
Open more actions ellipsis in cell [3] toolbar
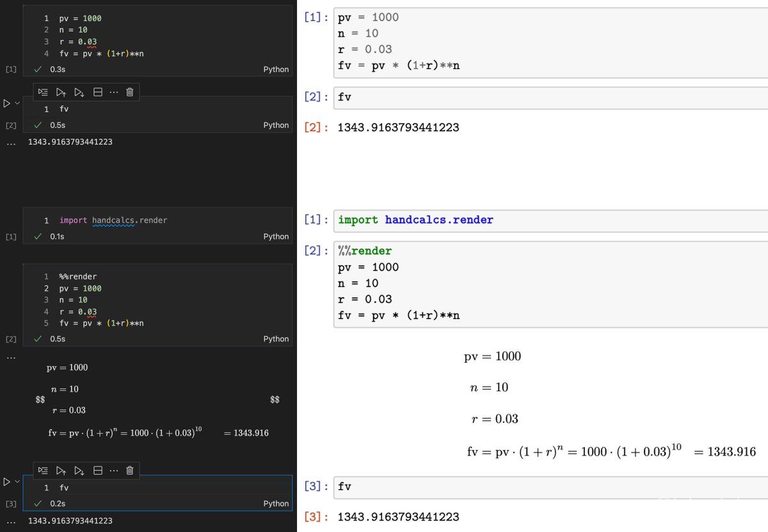click(114, 471)
